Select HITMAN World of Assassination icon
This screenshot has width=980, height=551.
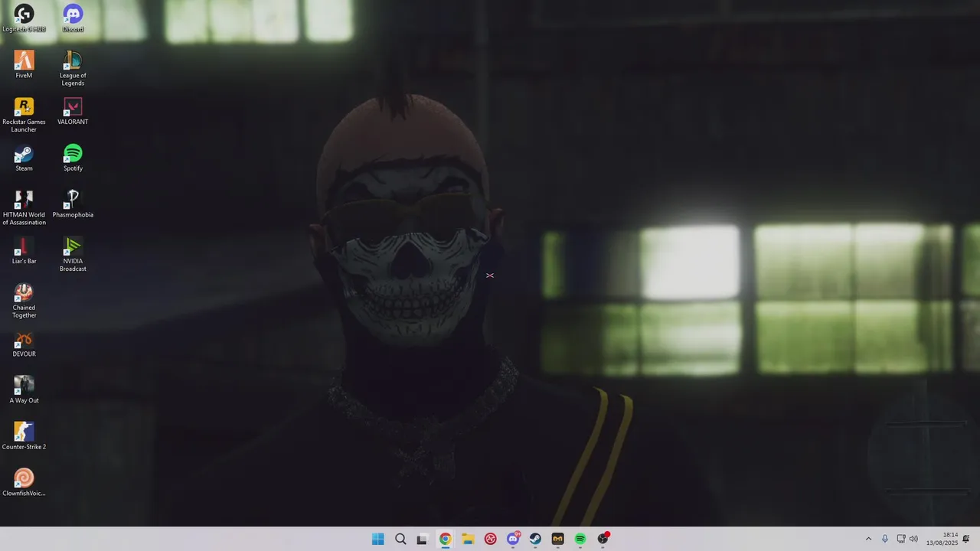click(x=24, y=207)
